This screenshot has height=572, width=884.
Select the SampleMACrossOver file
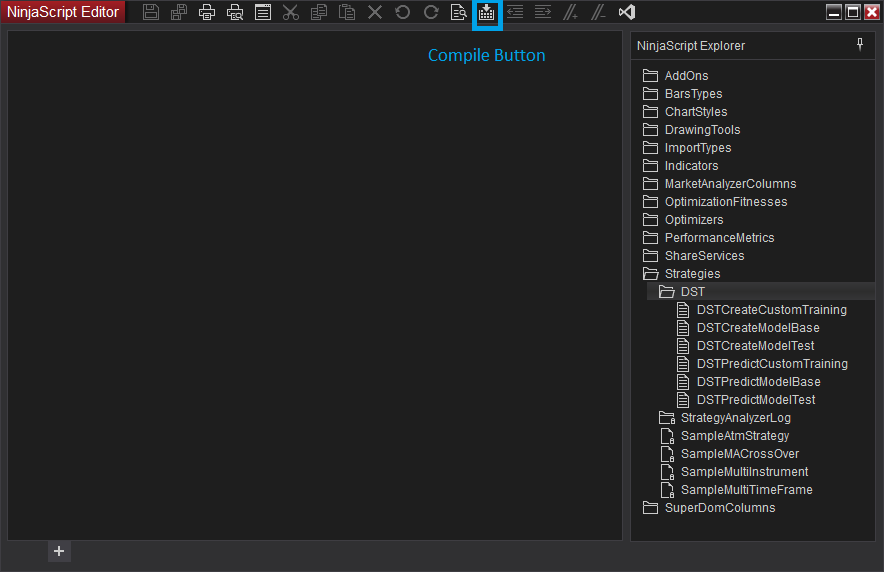(x=730, y=454)
